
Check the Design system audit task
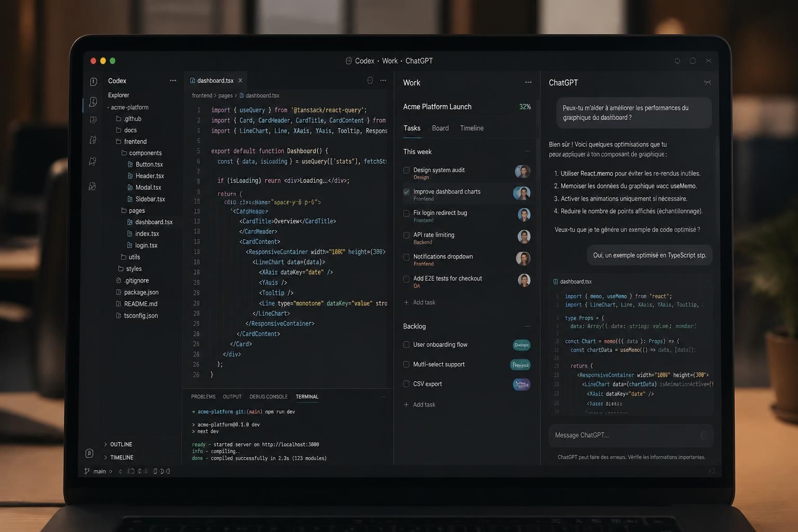[x=406, y=170]
